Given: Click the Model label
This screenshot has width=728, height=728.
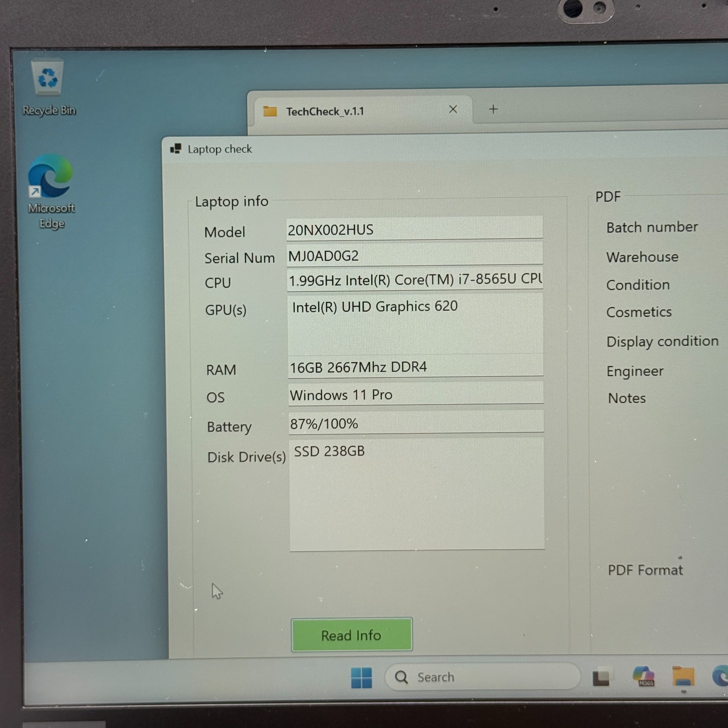Looking at the screenshot, I should pyautogui.click(x=225, y=232).
